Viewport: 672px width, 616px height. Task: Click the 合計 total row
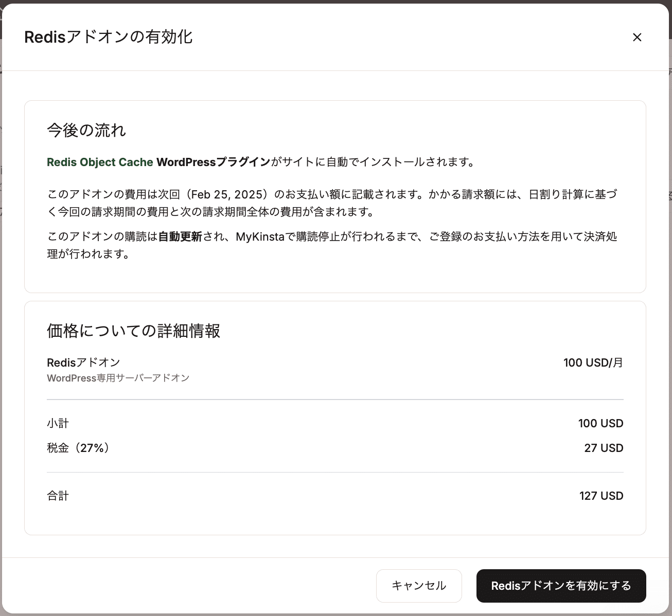[57, 495]
